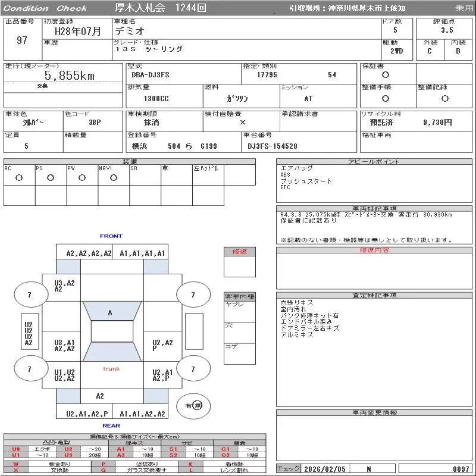Select the 修復 header box

pyautogui.click(x=239, y=252)
